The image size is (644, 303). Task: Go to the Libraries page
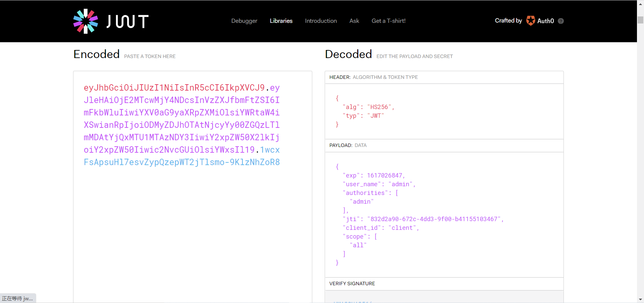click(281, 21)
